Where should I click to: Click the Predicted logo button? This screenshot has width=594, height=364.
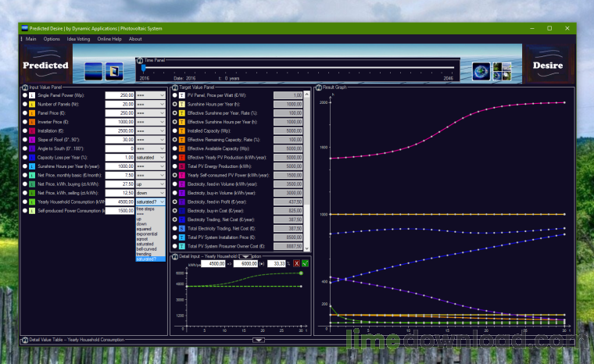[x=46, y=64]
